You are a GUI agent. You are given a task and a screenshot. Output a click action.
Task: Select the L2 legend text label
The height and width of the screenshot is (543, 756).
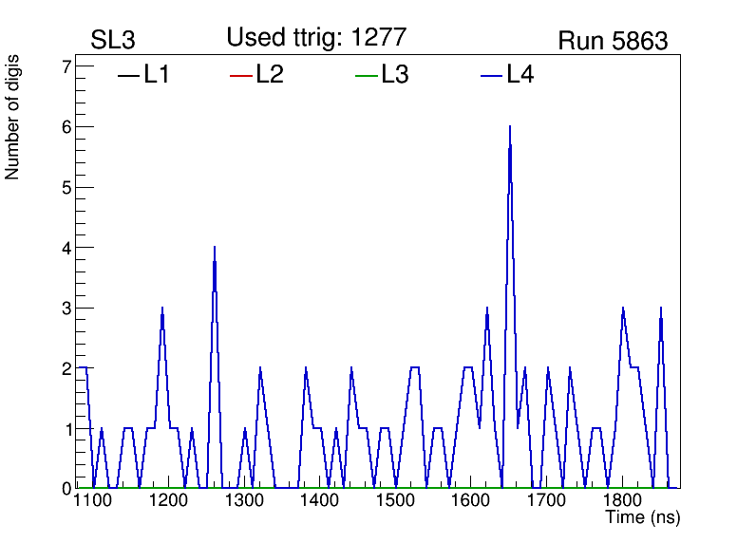tap(270, 75)
